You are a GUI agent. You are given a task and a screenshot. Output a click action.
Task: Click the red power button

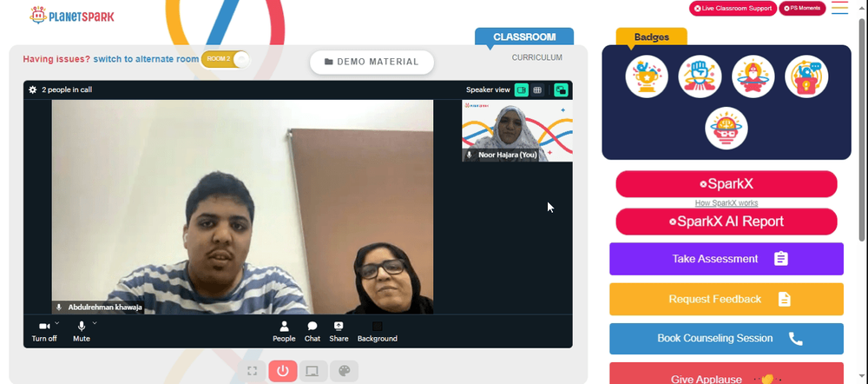[283, 371]
